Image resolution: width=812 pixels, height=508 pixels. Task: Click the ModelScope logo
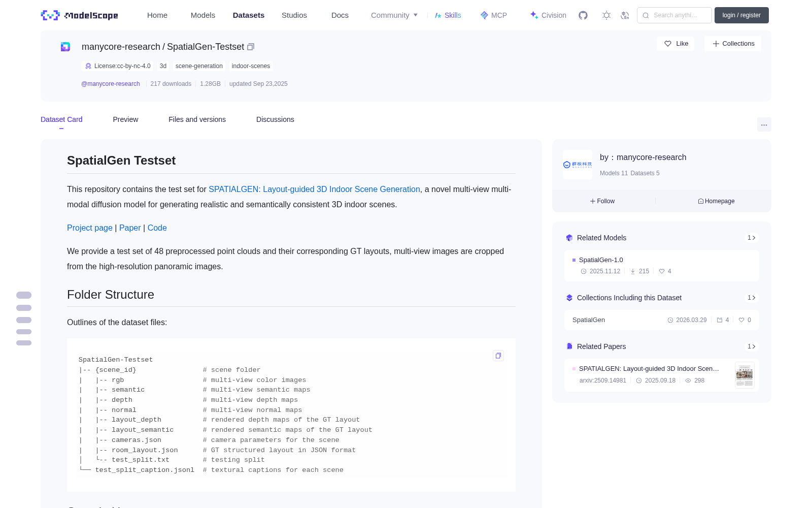(x=80, y=15)
